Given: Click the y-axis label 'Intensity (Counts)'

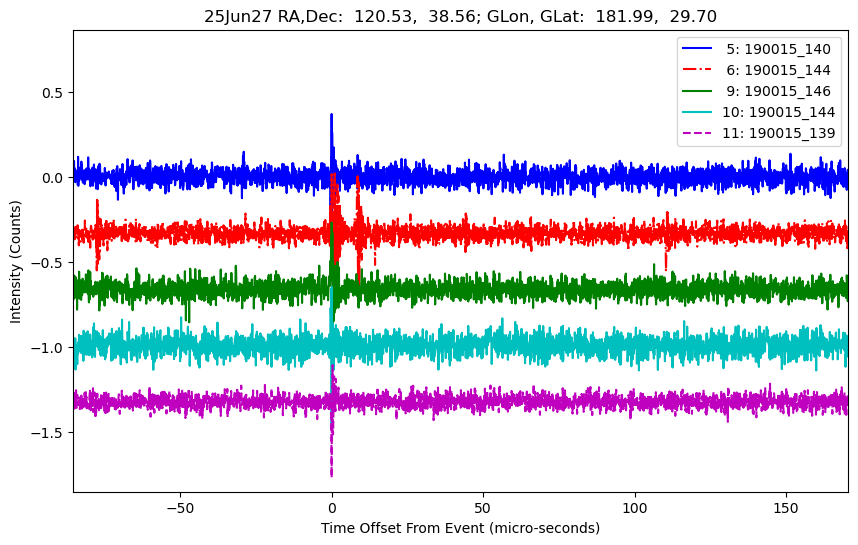Looking at the screenshot, I should click(15, 262).
